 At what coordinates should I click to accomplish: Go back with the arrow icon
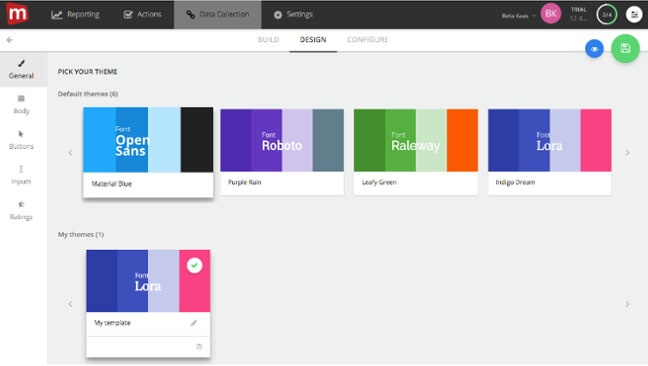click(10, 40)
